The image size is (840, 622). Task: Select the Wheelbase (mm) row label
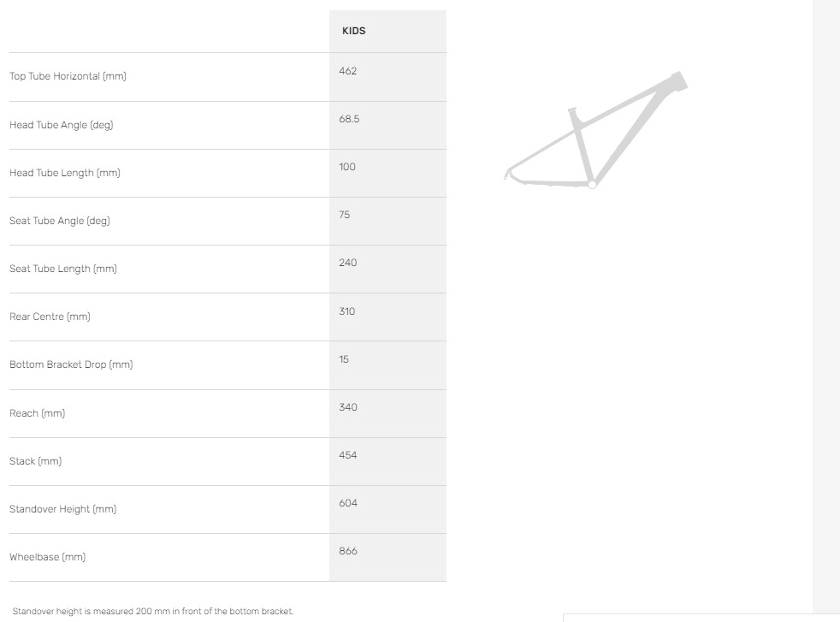click(x=47, y=557)
